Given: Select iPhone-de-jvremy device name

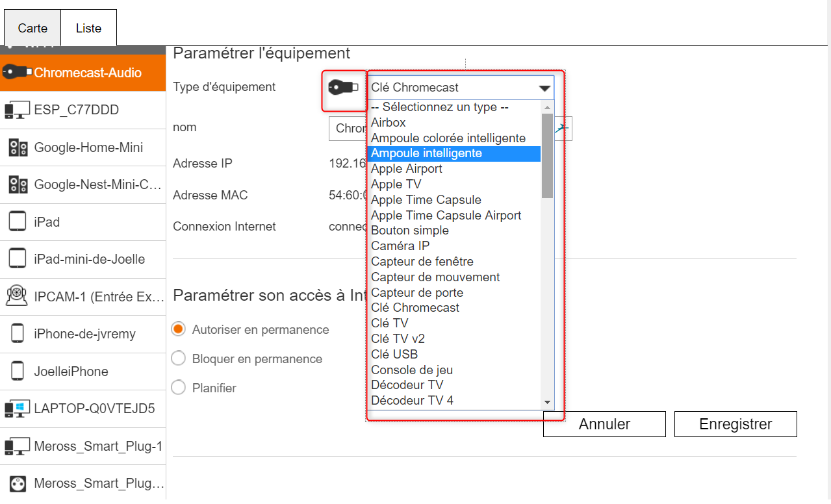Looking at the screenshot, I should [84, 334].
